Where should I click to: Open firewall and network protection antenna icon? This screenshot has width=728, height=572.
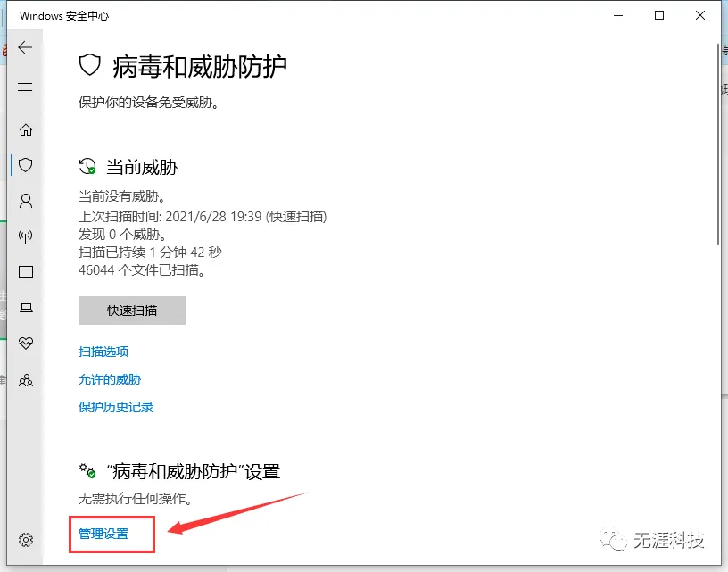[x=26, y=236]
